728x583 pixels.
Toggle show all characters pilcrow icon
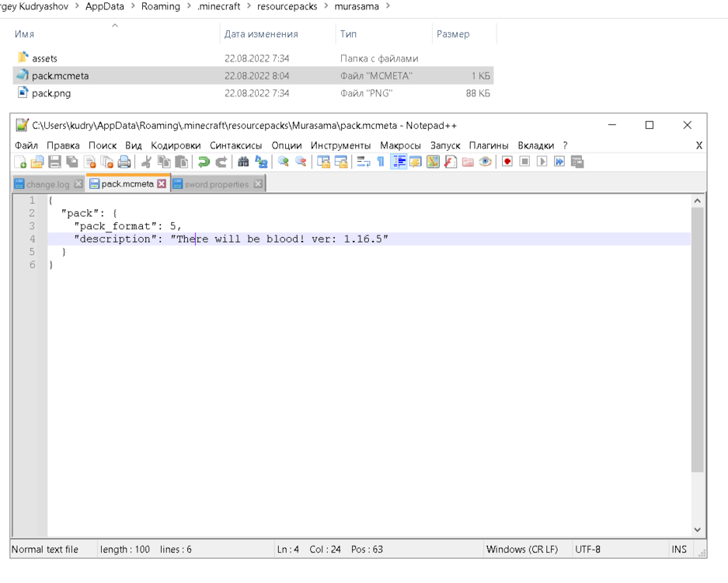(381, 162)
